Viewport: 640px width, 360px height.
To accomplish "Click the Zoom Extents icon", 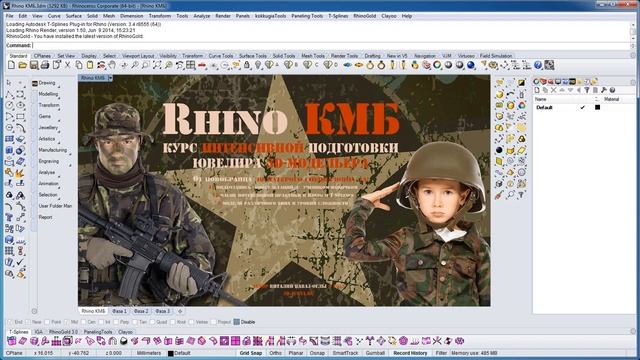I will 157,65.
